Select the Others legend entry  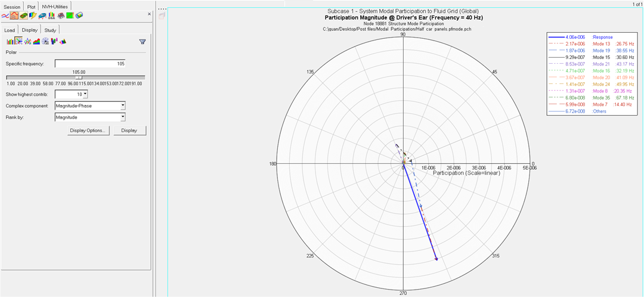577,111
